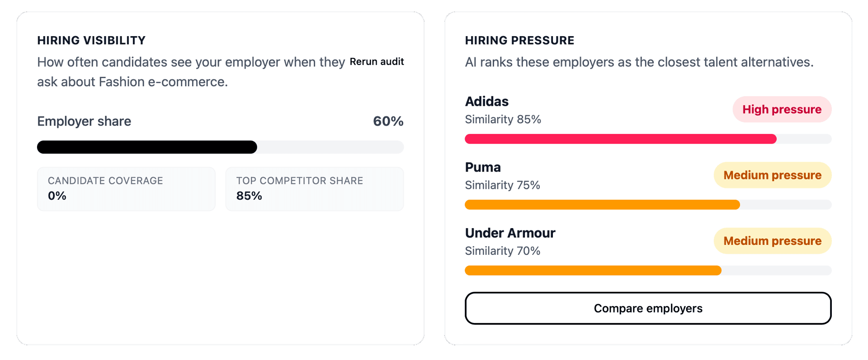This screenshot has height=360, width=868.
Task: Click the Under Armour similarity bar
Action: 593,271
